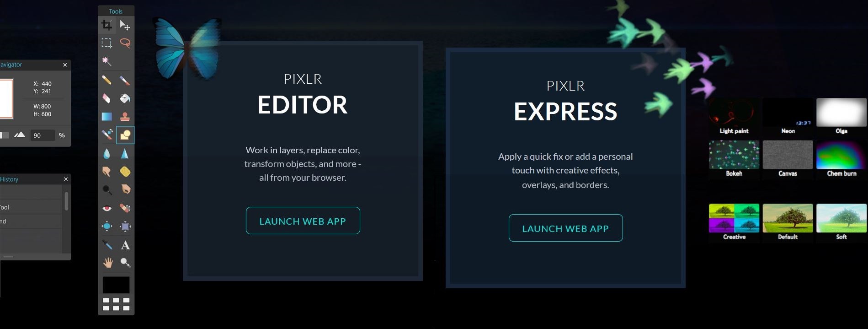Select the Paint Bucket tool
Viewport: 868px width, 329px height.
point(125,98)
